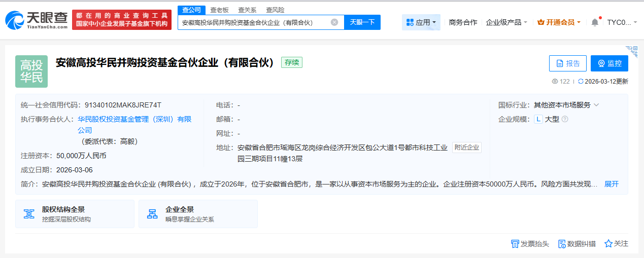Open the notification bell

[x=595, y=22]
